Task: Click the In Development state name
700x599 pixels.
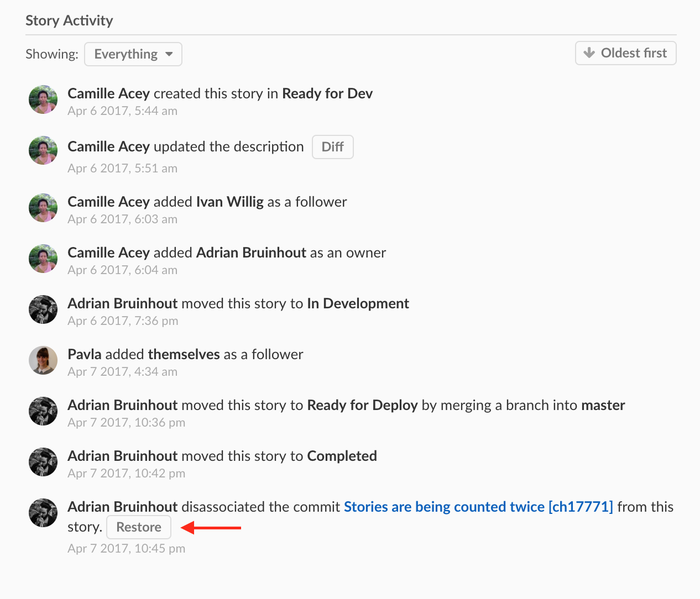Action: pos(358,303)
